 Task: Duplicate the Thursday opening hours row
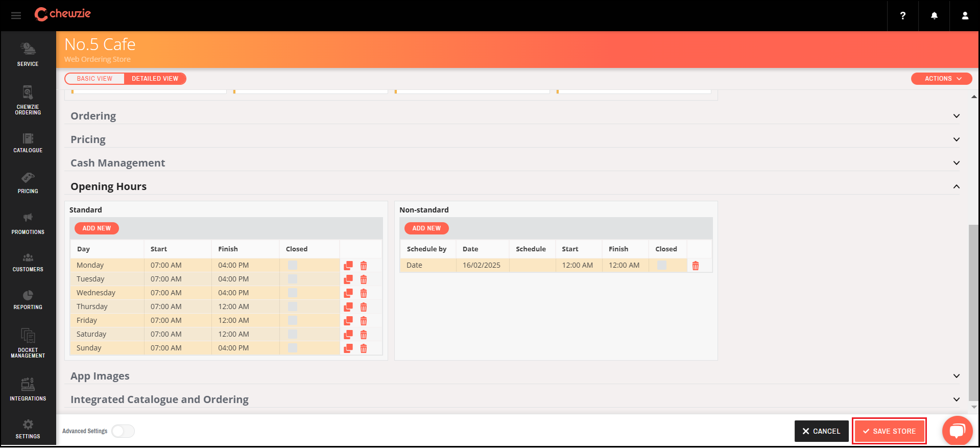pyautogui.click(x=348, y=307)
